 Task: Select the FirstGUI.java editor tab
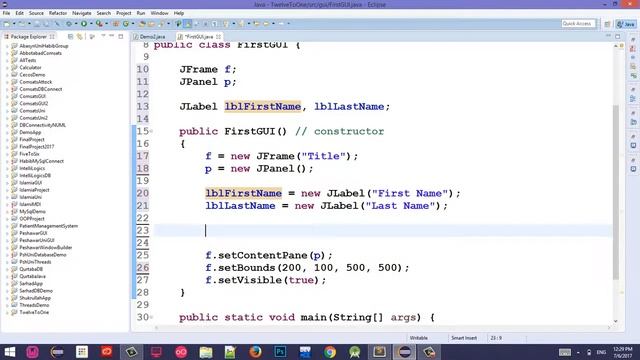(199, 37)
